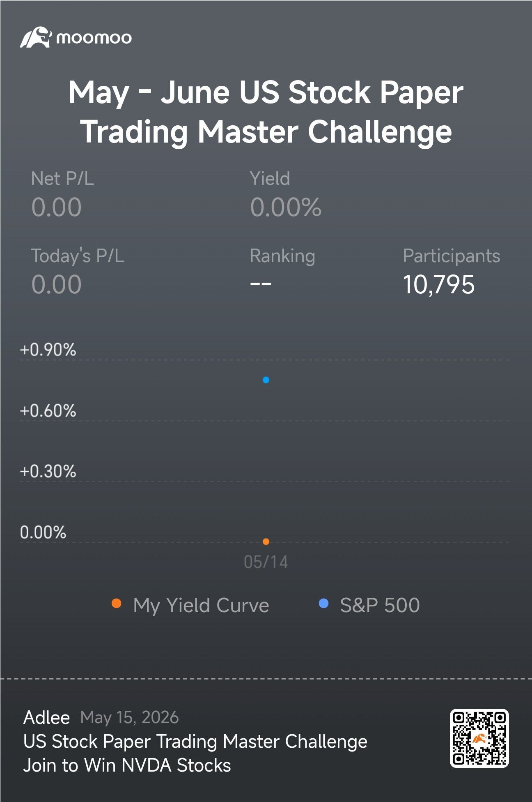Click the orange yield data point on chart
This screenshot has width=532, height=802.
tap(266, 542)
